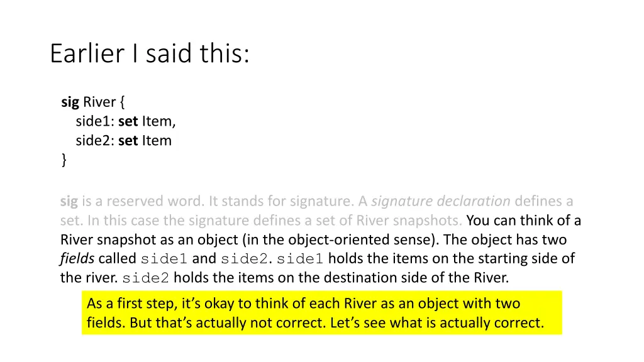Click the word "River" in the code block
This screenshot has width=644, height=362.
99,102
